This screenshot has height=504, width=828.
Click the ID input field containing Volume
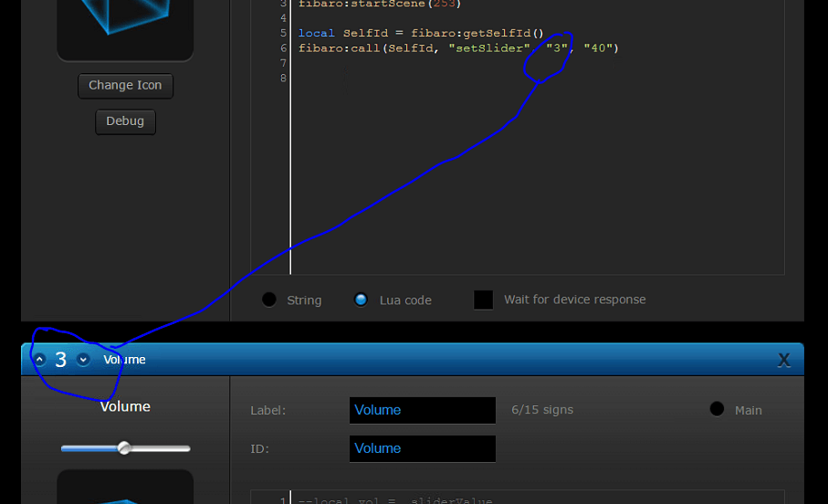tap(422, 448)
